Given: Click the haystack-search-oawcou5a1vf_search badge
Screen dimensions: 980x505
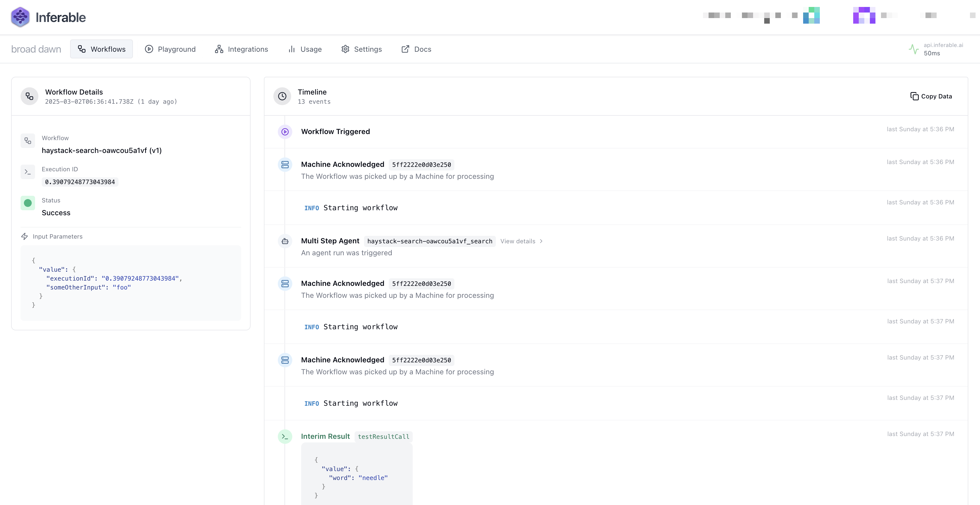Looking at the screenshot, I should (430, 241).
